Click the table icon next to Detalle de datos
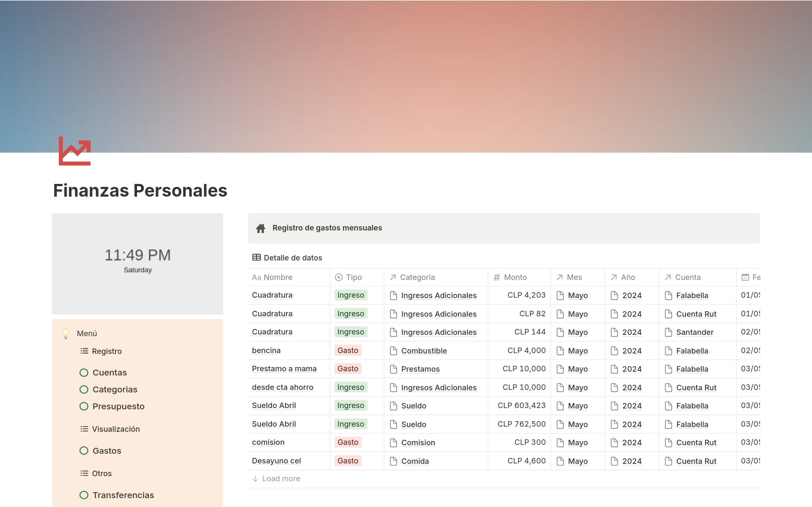Screen dimensions: 812x507 (256, 258)
